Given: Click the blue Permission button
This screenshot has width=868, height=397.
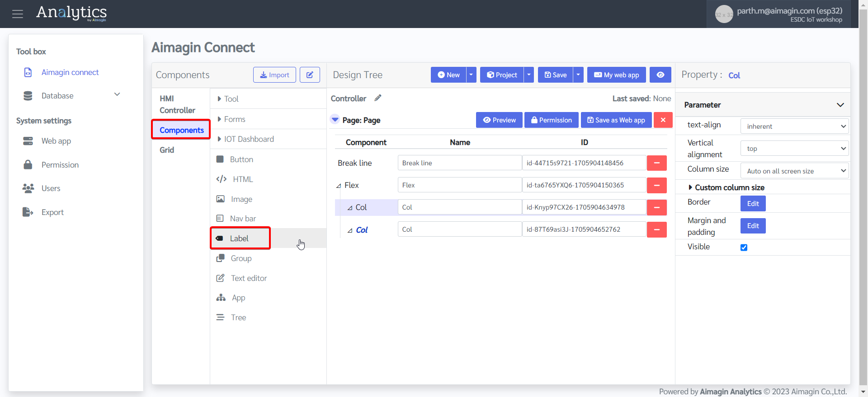Looking at the screenshot, I should (x=552, y=120).
